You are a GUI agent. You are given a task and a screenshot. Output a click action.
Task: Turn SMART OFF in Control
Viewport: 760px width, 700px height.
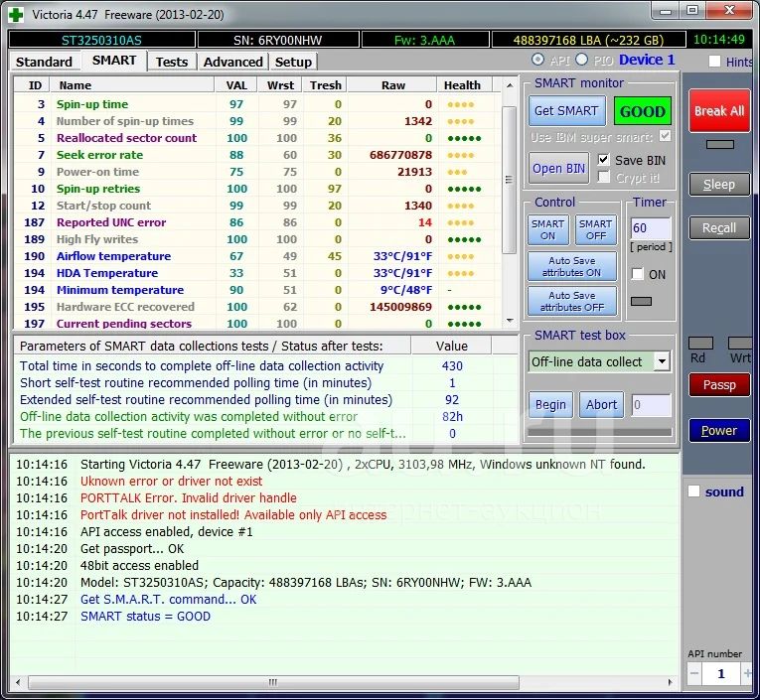(596, 229)
